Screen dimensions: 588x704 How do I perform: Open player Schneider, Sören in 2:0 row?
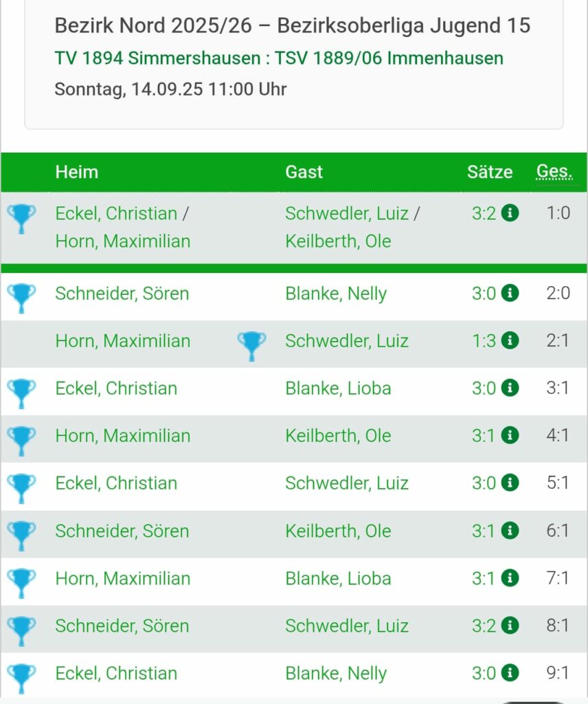coord(122,293)
